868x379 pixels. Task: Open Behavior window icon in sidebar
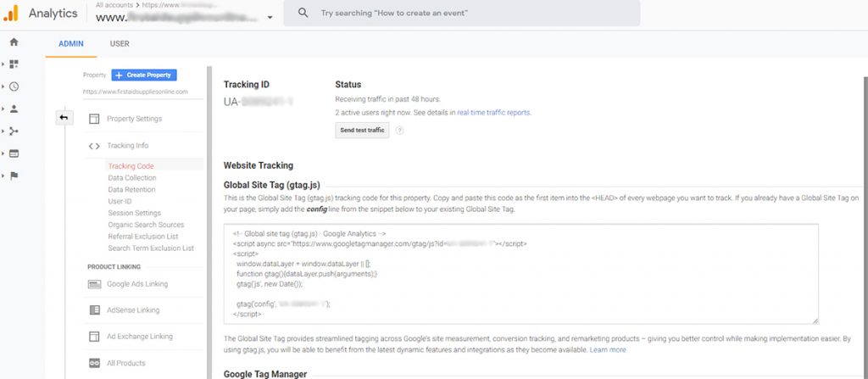click(14, 153)
